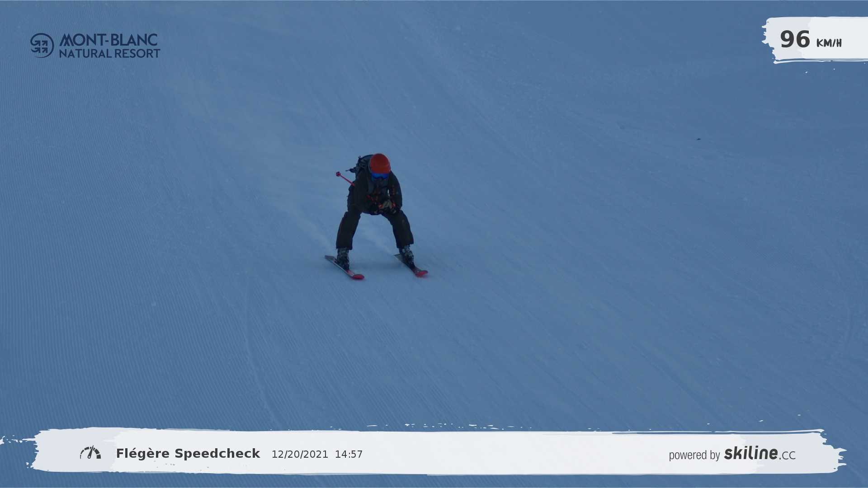Screen dimensions: 868x488
Task: Select the 96 speed number
Action: tap(795, 40)
